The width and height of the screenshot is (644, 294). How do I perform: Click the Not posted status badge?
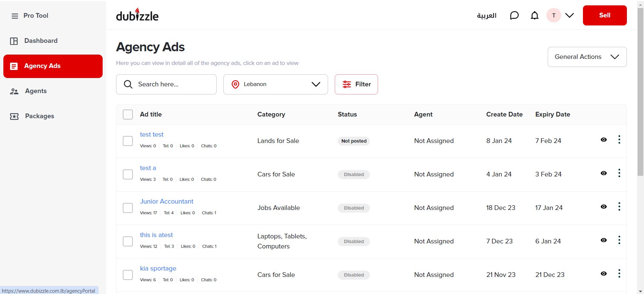[354, 141]
